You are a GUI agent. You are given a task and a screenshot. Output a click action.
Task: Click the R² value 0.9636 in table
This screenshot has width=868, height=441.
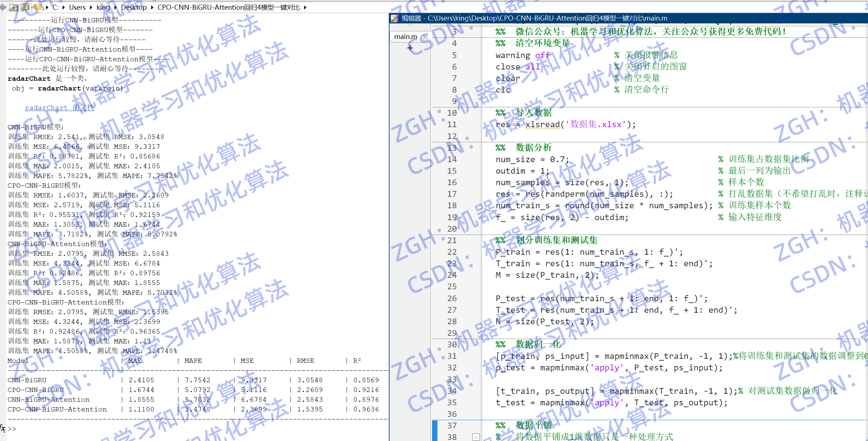click(366, 409)
